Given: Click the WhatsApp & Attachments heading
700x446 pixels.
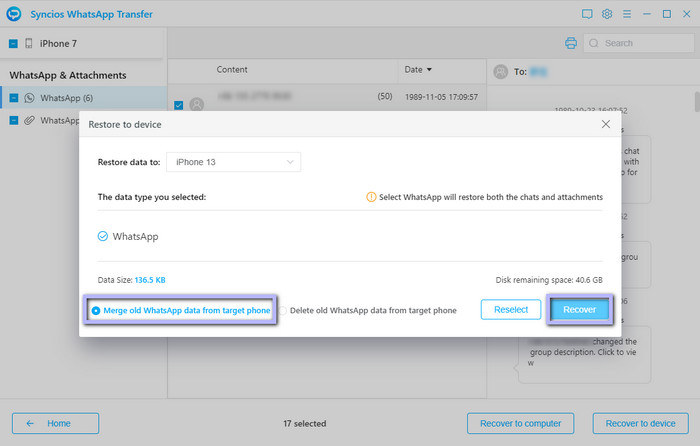Looking at the screenshot, I should 68,75.
